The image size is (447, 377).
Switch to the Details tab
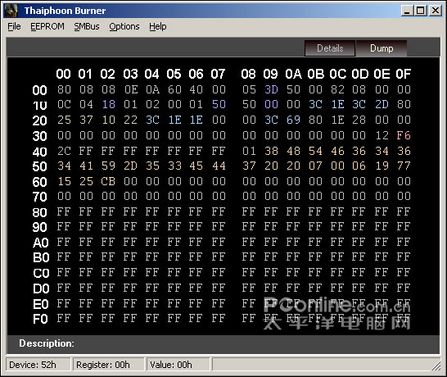330,48
